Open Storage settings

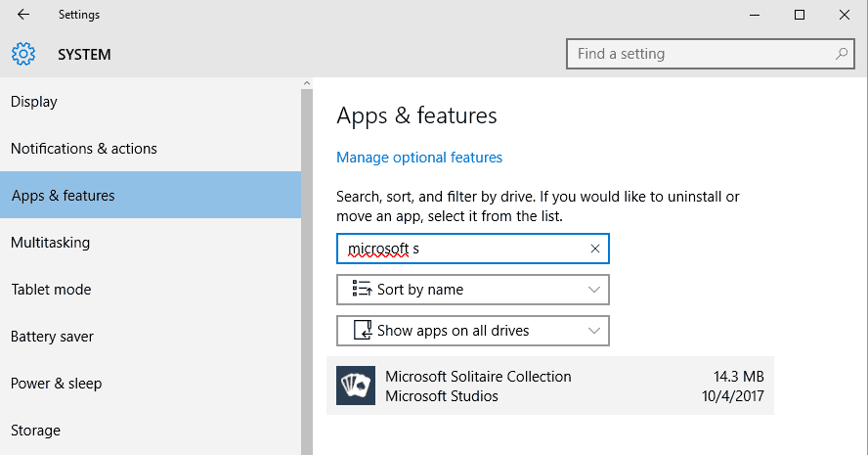tap(151, 431)
